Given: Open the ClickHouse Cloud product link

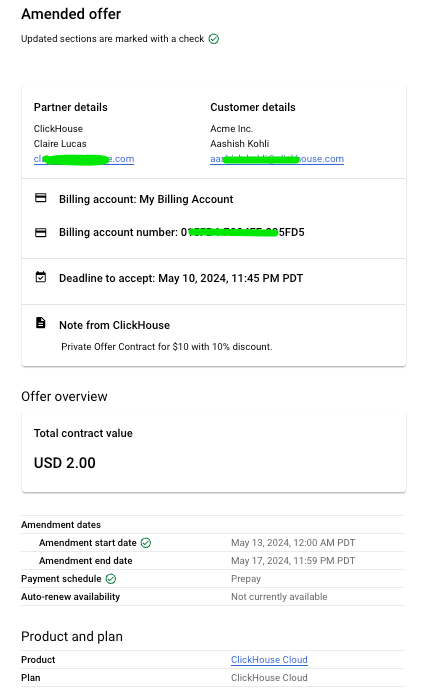Looking at the screenshot, I should click(x=269, y=660).
